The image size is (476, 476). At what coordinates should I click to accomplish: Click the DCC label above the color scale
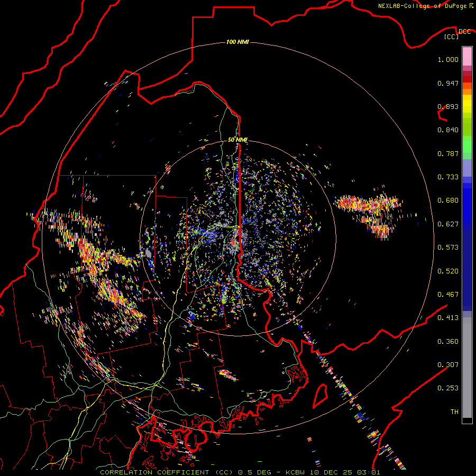[x=464, y=32]
